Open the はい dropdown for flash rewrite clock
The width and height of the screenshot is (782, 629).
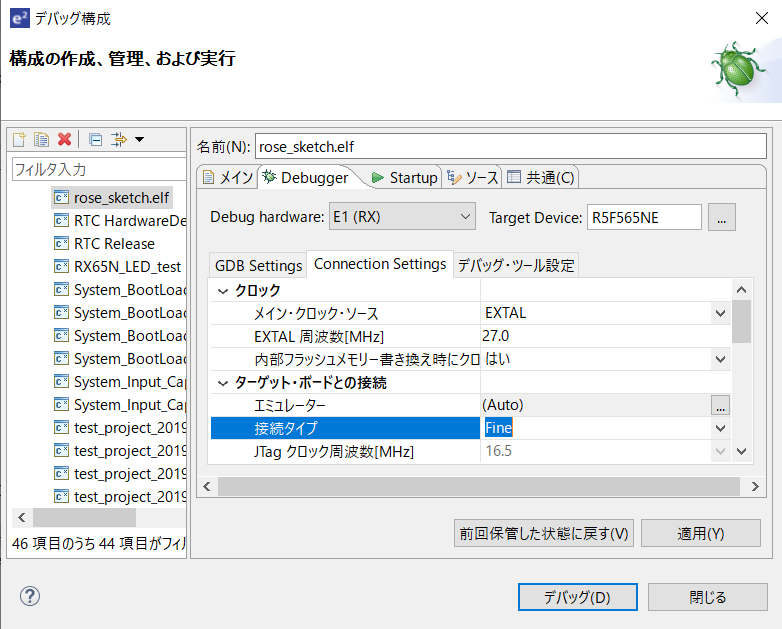coord(720,359)
